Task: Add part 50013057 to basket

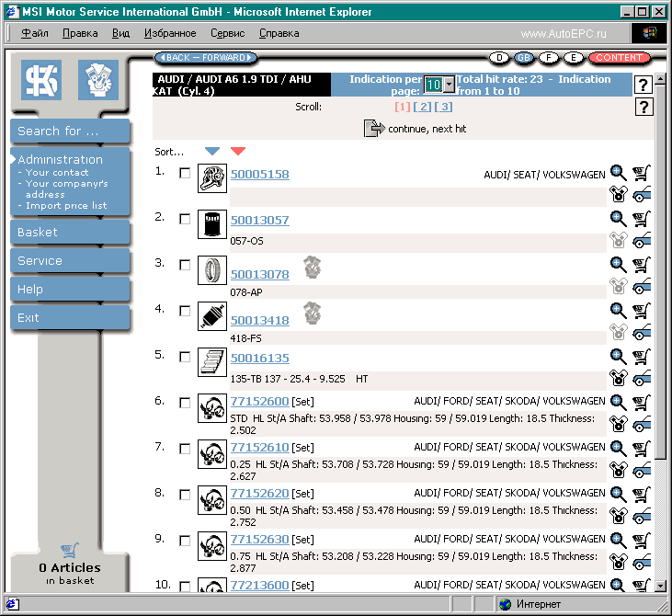Action: [642, 219]
